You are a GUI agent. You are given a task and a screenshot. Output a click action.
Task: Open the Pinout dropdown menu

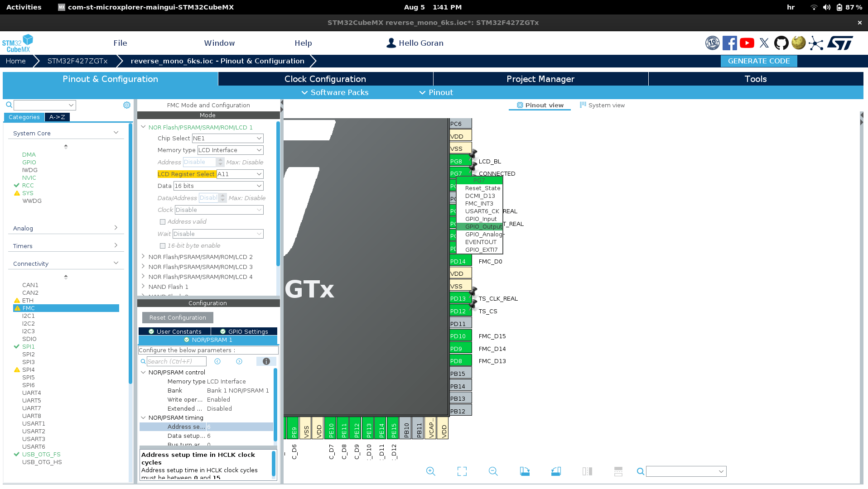tap(436, 92)
